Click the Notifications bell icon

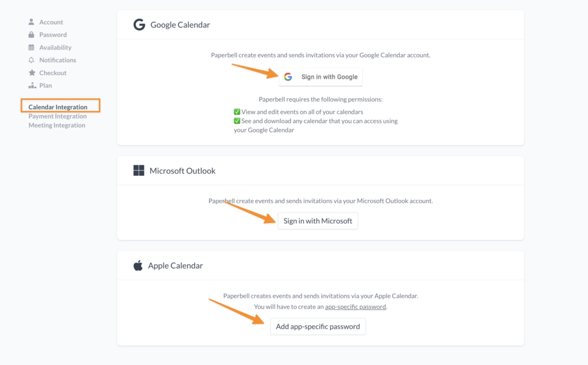click(x=32, y=60)
